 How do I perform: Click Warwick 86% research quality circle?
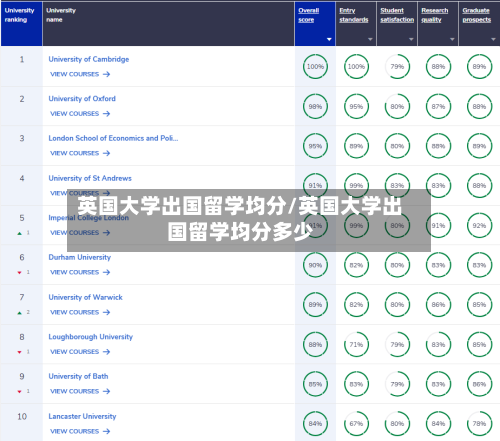pyautogui.click(x=438, y=305)
